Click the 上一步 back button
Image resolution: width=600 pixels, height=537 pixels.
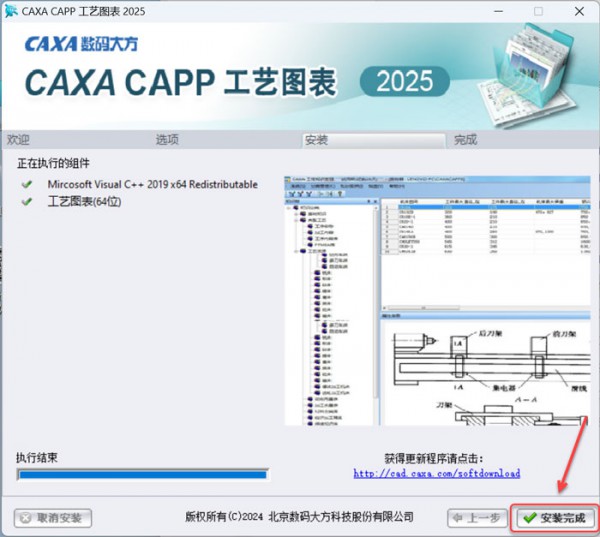click(x=477, y=518)
